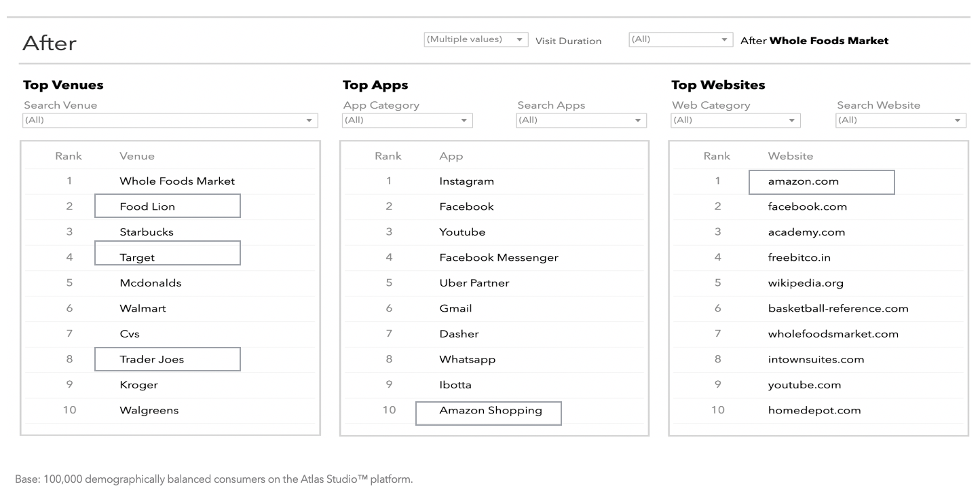Open the Search Website dropdown

click(x=901, y=120)
